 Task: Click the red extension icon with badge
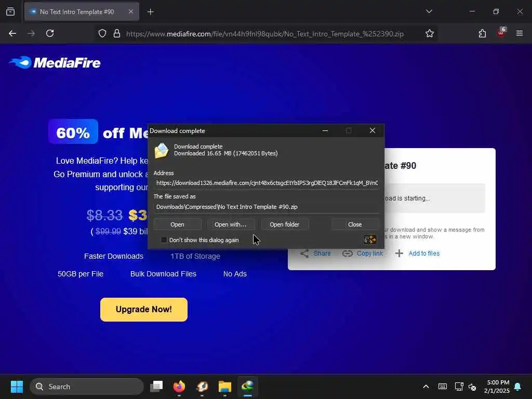tap(501, 33)
